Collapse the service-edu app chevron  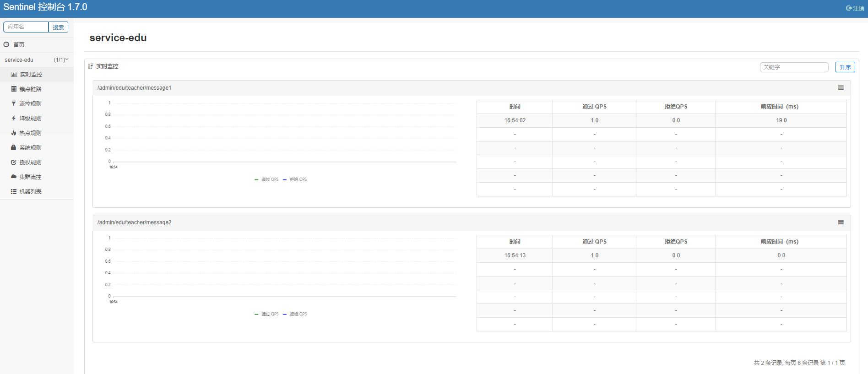[x=67, y=60]
